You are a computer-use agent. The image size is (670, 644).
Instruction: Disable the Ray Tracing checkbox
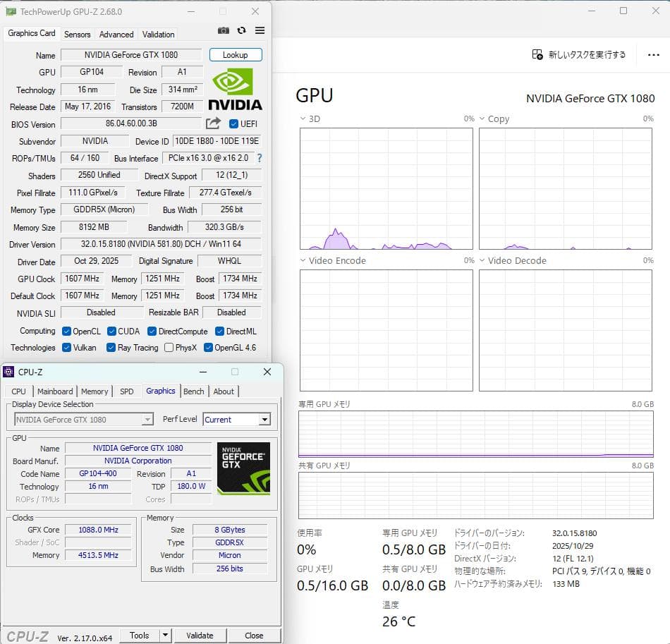[x=111, y=347]
